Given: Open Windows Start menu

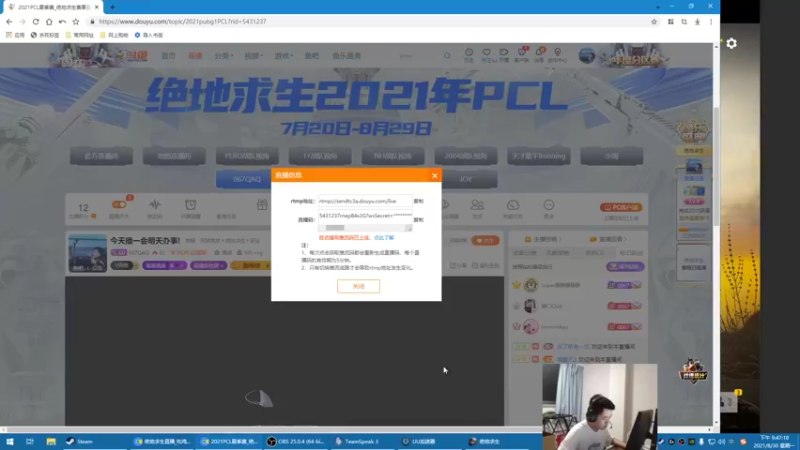Looking at the screenshot, I should pos(9,441).
